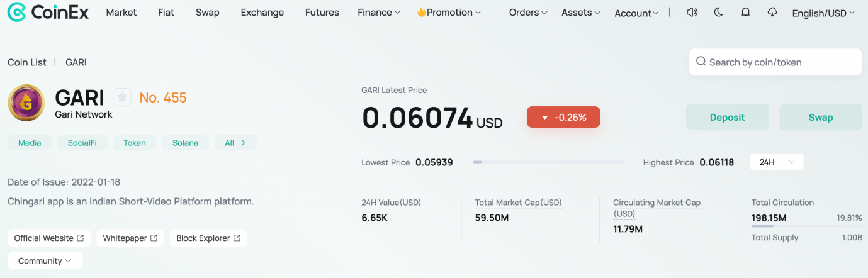The width and height of the screenshot is (868, 278).
Task: Open the Finance menu
Action: 379,13
